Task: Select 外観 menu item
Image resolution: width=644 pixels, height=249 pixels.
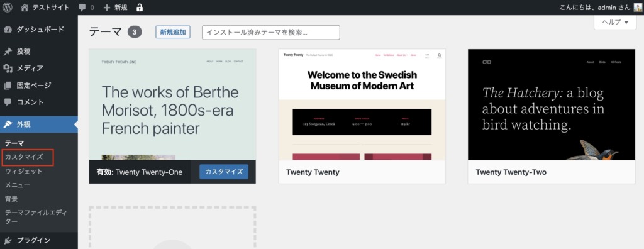Action: click(x=38, y=125)
